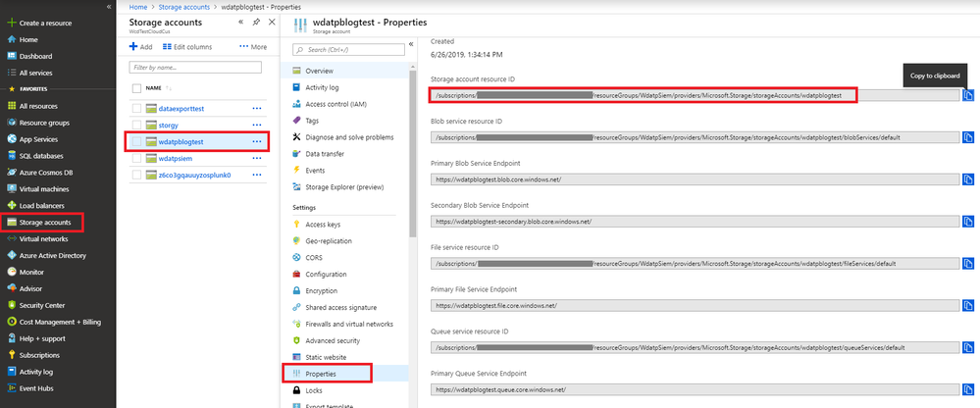Open context menu for z6co3gqauuyzosplunk0
980x408 pixels.
point(256,175)
